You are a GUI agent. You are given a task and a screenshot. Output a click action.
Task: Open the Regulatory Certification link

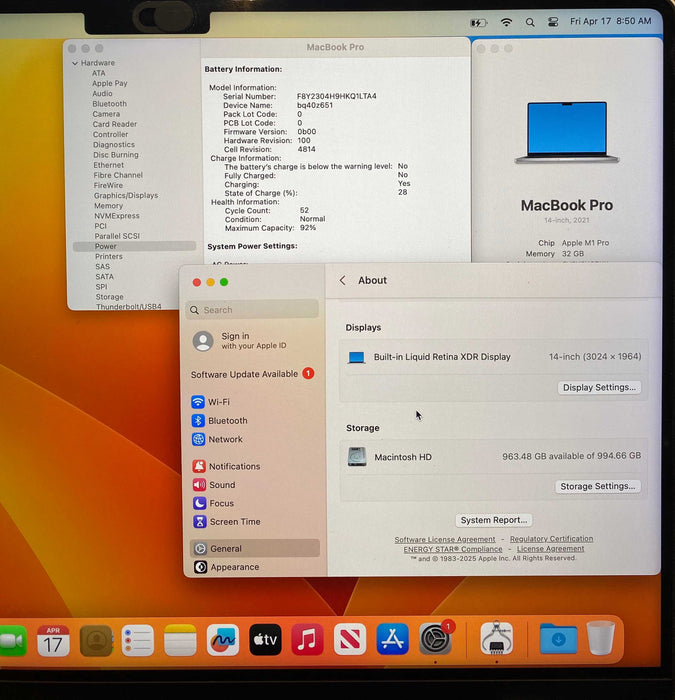(551, 539)
